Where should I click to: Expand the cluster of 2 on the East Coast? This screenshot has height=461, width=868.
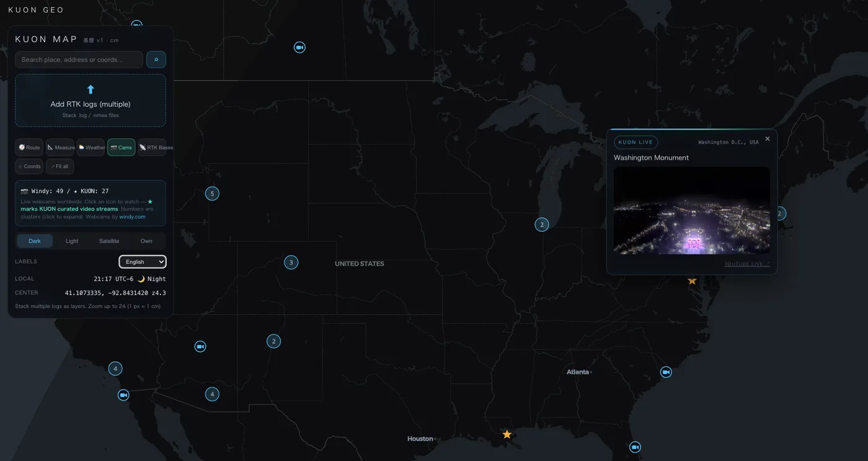780,213
